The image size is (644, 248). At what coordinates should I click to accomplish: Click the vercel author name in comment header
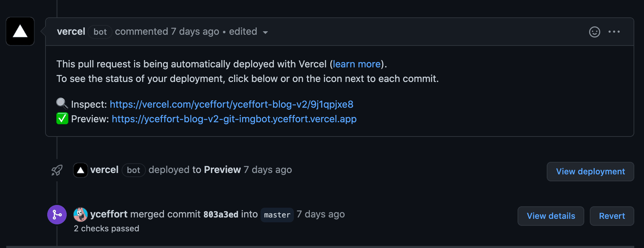point(71,32)
